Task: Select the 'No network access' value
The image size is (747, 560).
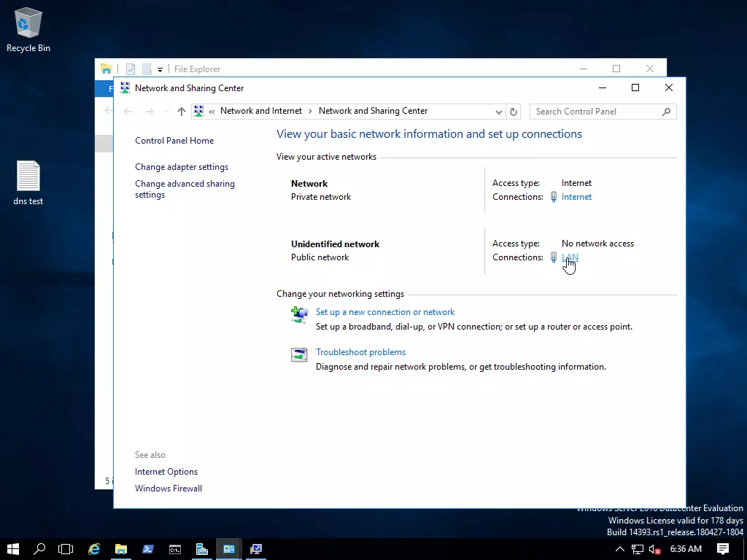Action: coord(597,244)
